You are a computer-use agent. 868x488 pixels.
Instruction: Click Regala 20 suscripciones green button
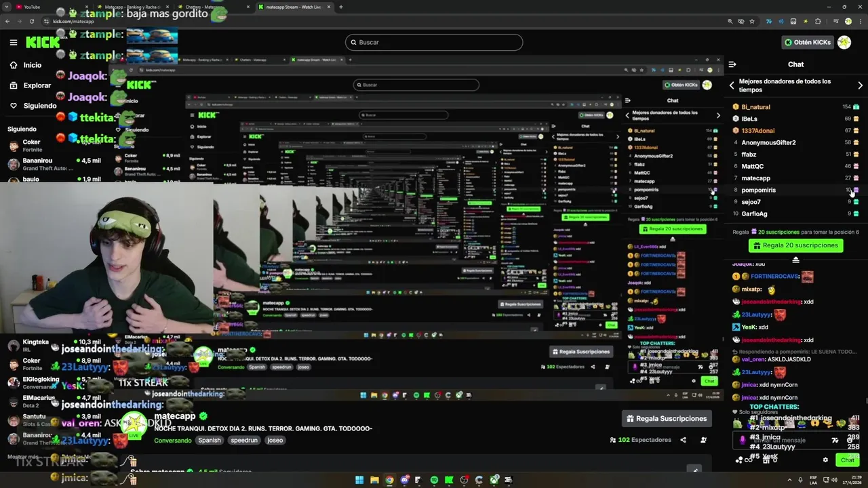click(795, 245)
